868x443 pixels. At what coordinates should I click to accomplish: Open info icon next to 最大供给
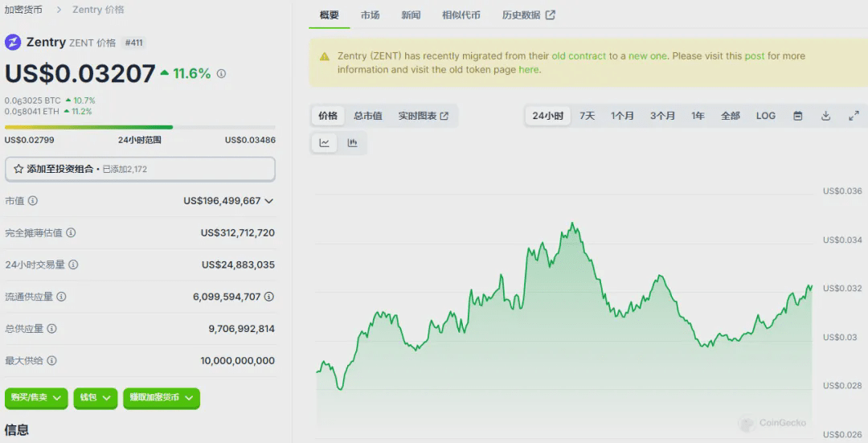(52, 360)
